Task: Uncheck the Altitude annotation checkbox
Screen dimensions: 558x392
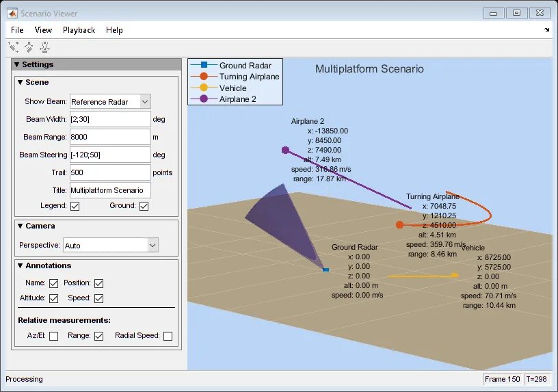Action: pos(54,298)
